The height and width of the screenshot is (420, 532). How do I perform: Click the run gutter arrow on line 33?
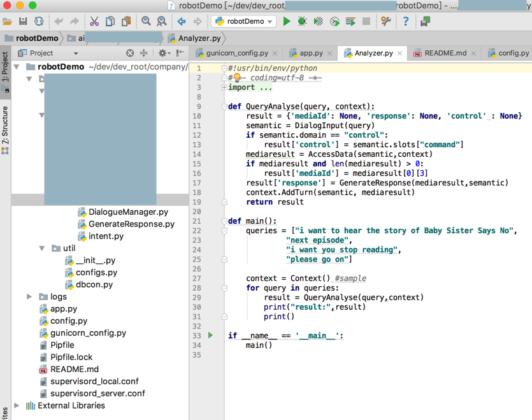pyautogui.click(x=211, y=335)
